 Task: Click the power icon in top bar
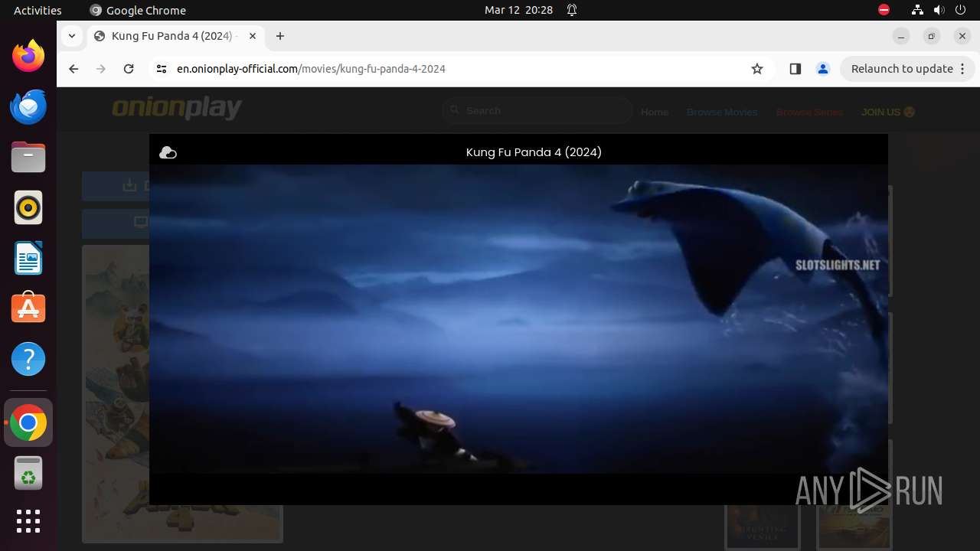pos(960,10)
